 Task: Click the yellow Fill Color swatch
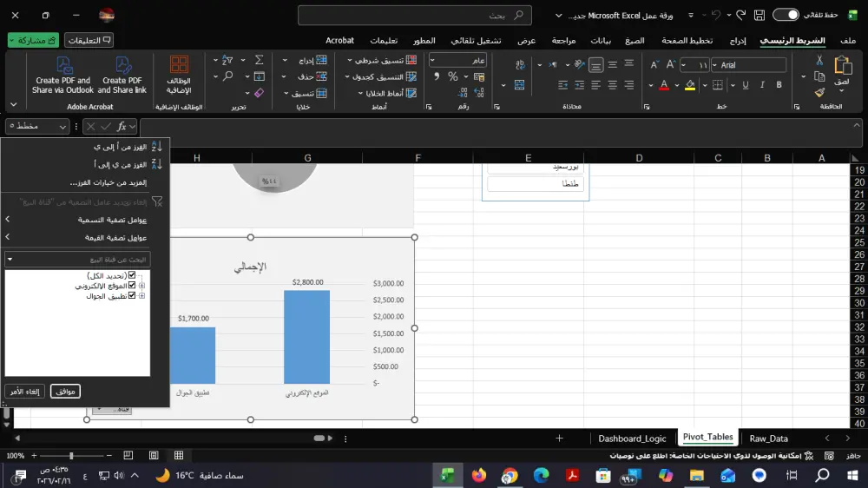click(690, 85)
